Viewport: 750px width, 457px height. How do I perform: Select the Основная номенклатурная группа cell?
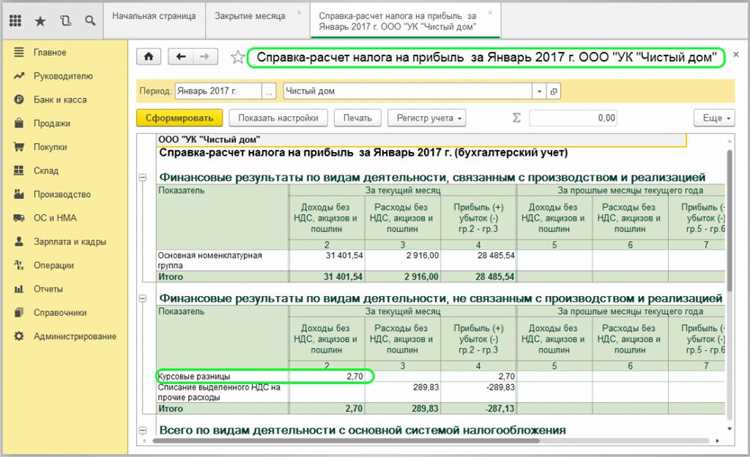[222, 260]
